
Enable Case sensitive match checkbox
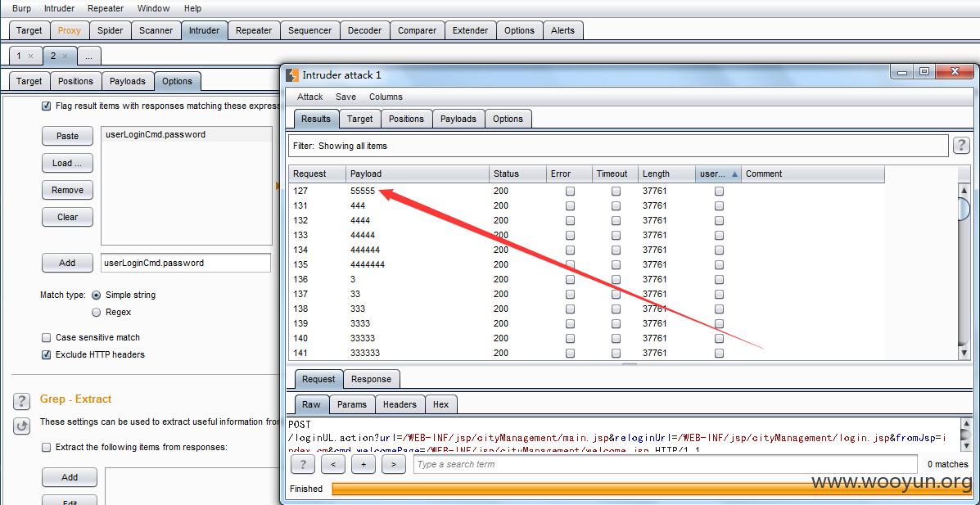coord(46,337)
